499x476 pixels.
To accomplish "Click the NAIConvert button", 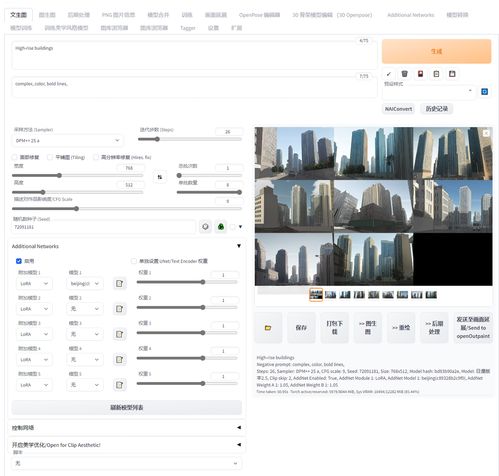I will [398, 109].
